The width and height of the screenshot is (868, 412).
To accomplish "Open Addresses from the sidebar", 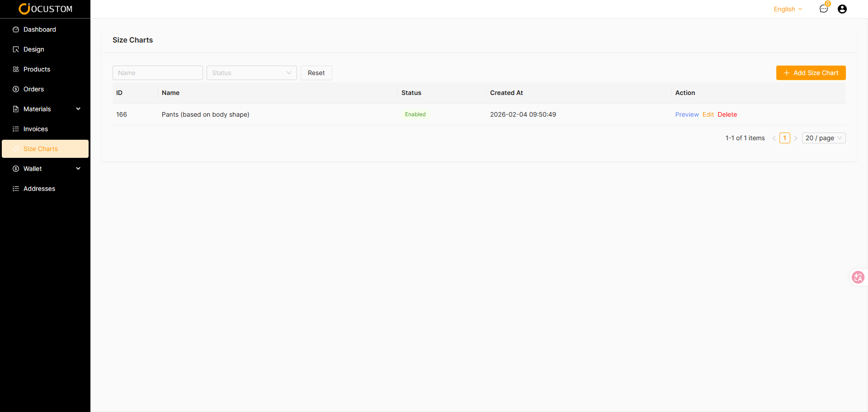I will click(39, 189).
